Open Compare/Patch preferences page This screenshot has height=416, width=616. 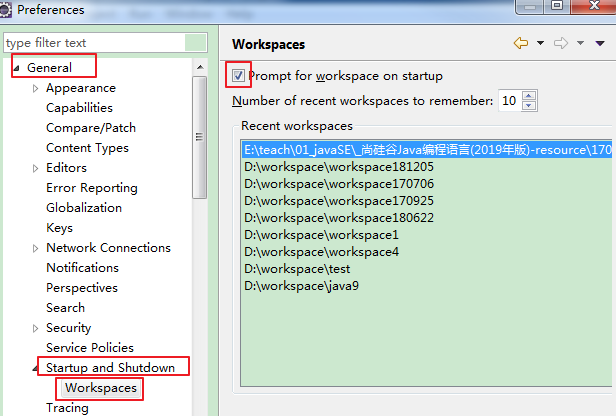[91, 128]
